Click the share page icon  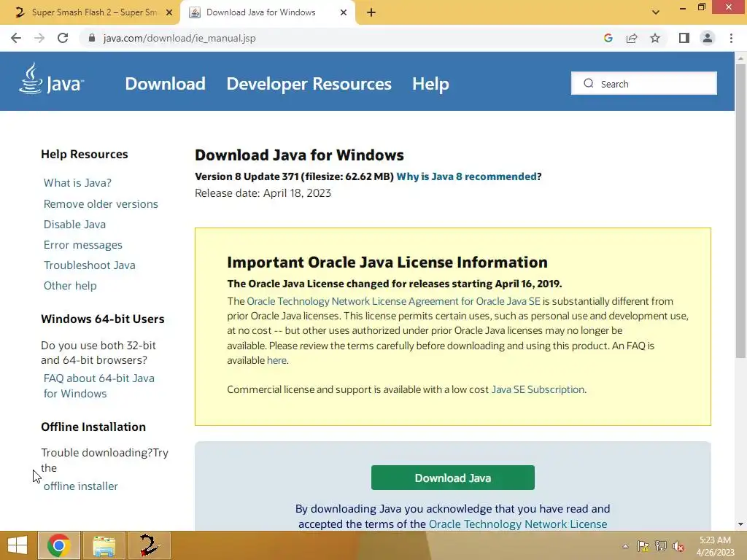(x=632, y=38)
